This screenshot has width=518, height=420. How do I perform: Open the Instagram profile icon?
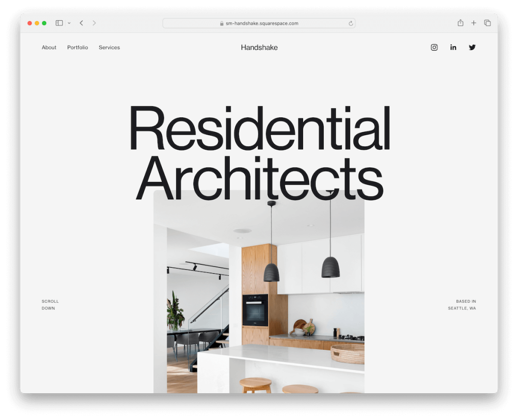click(x=434, y=47)
